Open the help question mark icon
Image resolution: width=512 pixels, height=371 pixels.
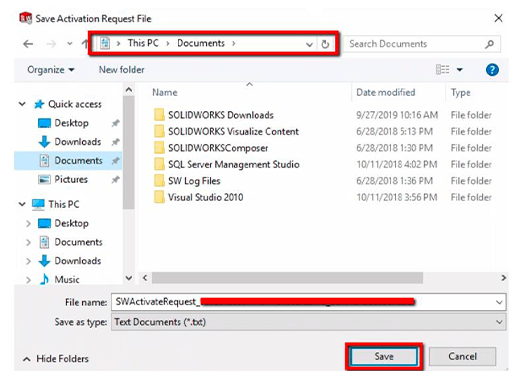pos(492,70)
